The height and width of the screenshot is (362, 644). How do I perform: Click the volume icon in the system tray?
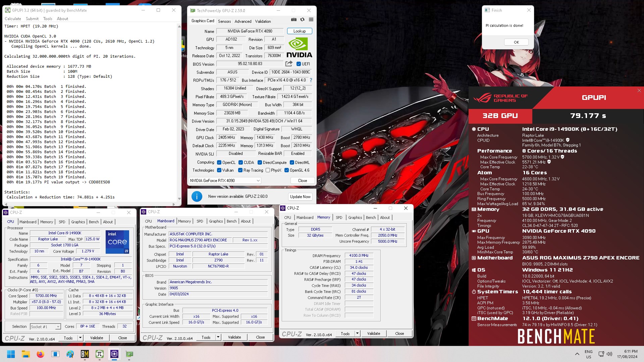609,354
